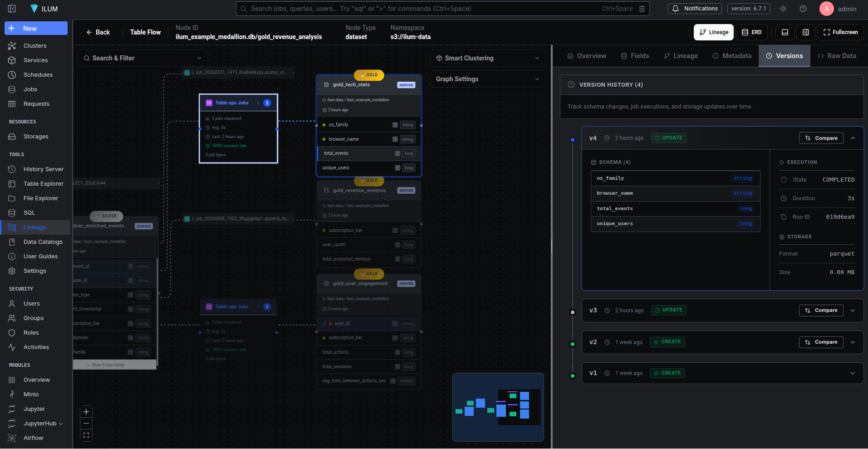Image resolution: width=868 pixels, height=449 pixels.
Task: Toggle the bottom panel layout icon
Action: pos(785,32)
